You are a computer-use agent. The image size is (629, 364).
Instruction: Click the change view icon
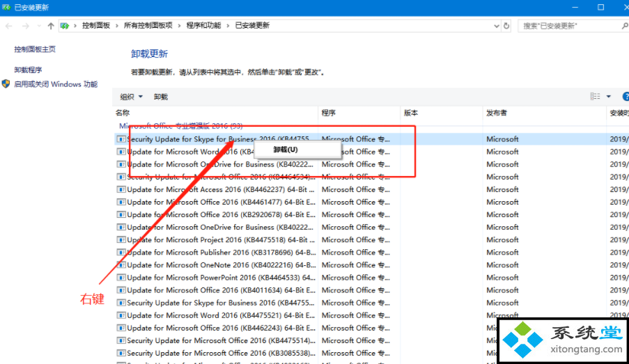pyautogui.click(x=595, y=96)
